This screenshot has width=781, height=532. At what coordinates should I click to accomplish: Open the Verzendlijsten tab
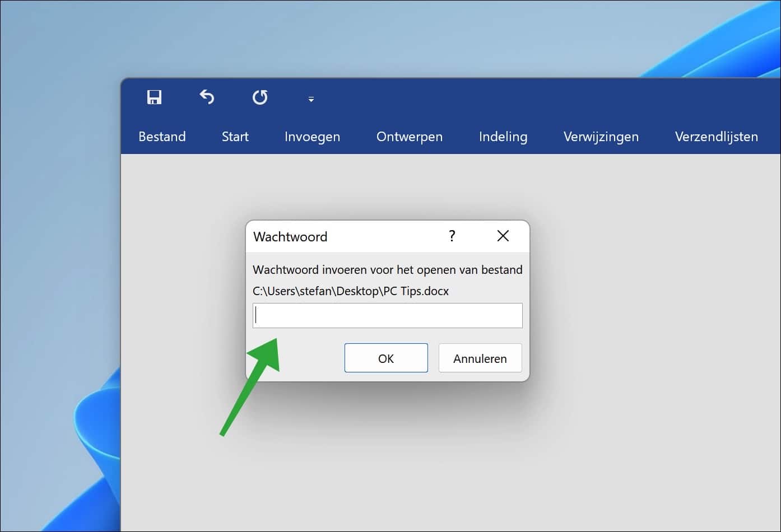(x=716, y=136)
